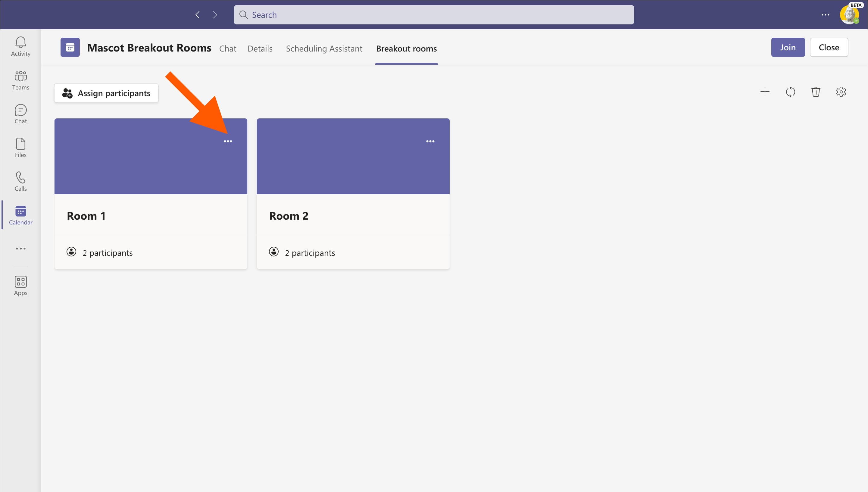Open profile avatar with BETA badge
868x492 pixels.
pyautogui.click(x=849, y=15)
